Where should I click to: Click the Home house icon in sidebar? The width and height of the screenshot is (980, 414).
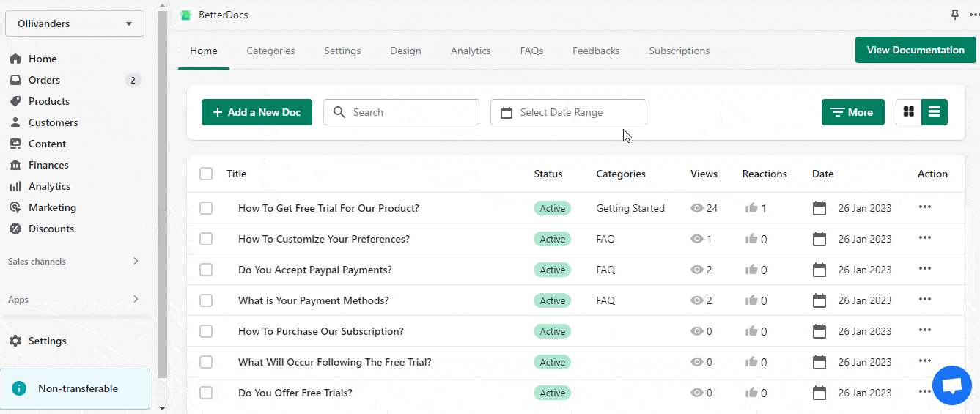point(15,59)
